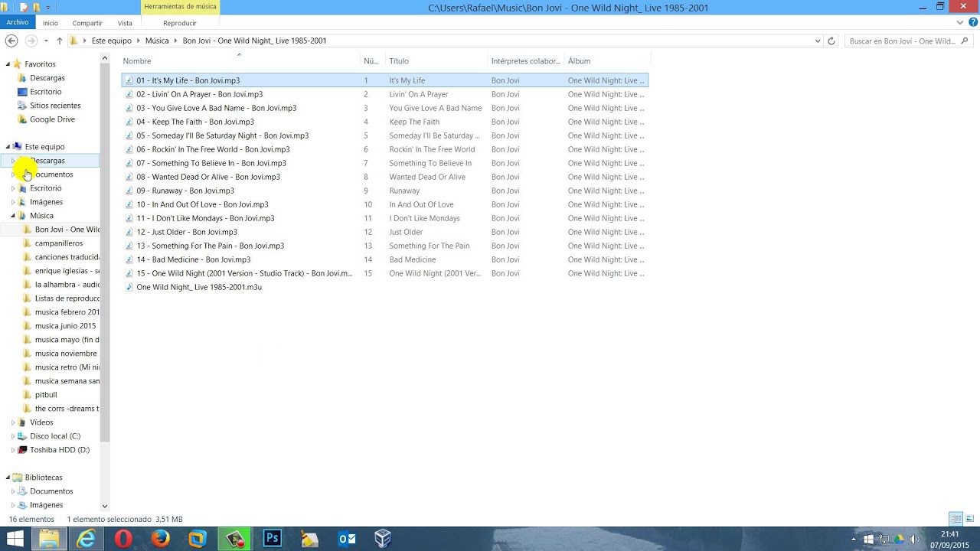Collapse the Bibliotecas tree section
The width and height of the screenshot is (980, 551).
click(8, 478)
